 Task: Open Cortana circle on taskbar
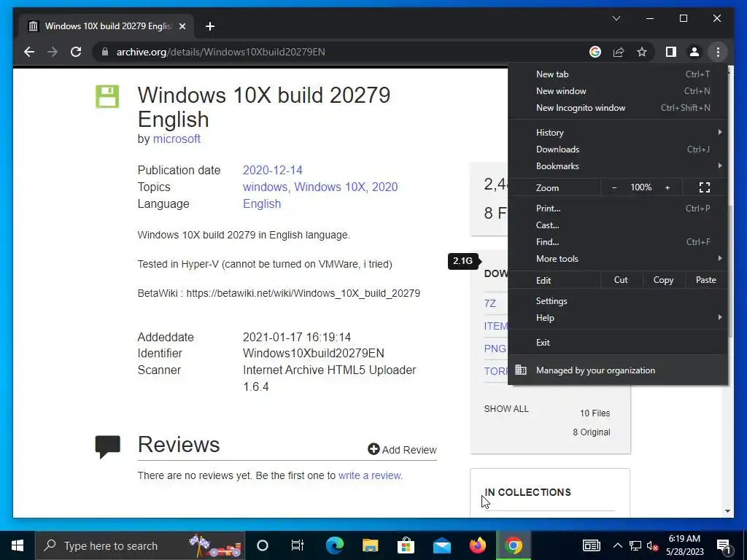click(263, 545)
